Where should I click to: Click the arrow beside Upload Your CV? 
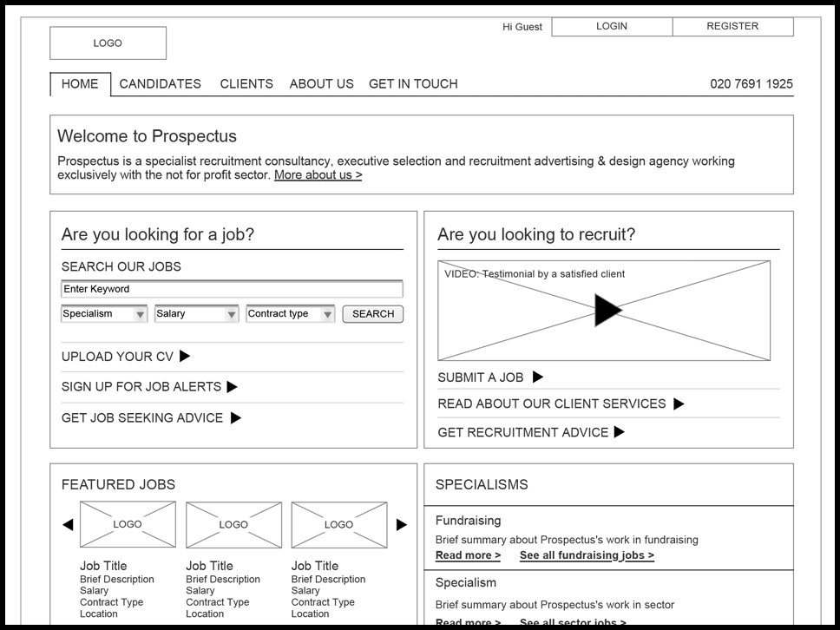point(185,356)
